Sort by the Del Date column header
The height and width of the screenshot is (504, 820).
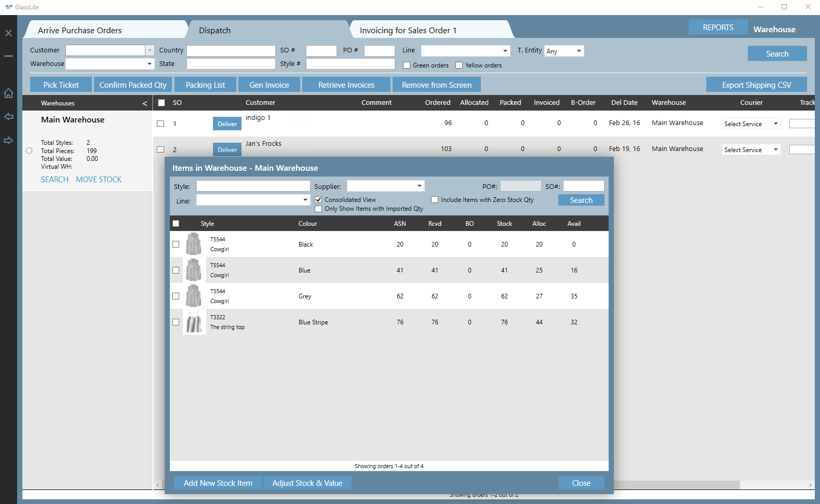click(624, 103)
